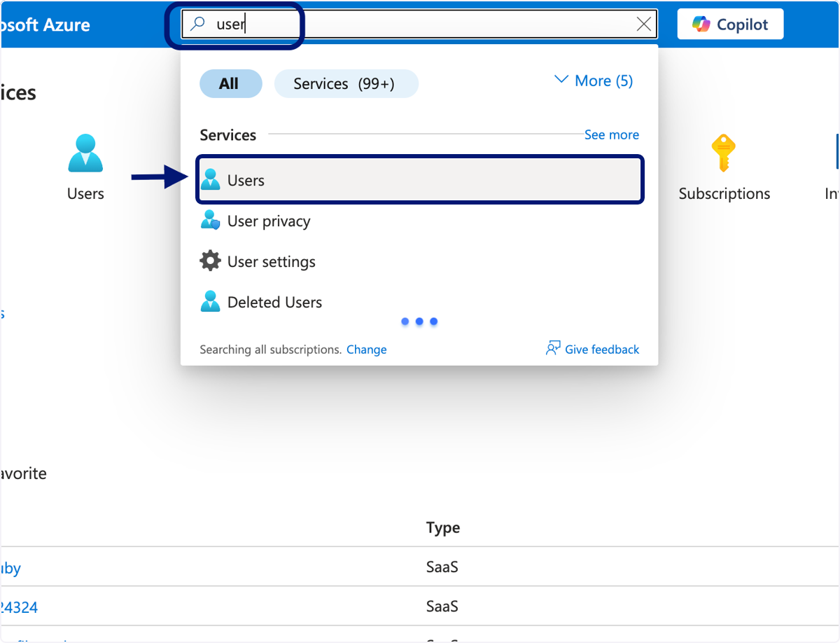Clear the search box with X icon
840x643 pixels.
(x=644, y=25)
